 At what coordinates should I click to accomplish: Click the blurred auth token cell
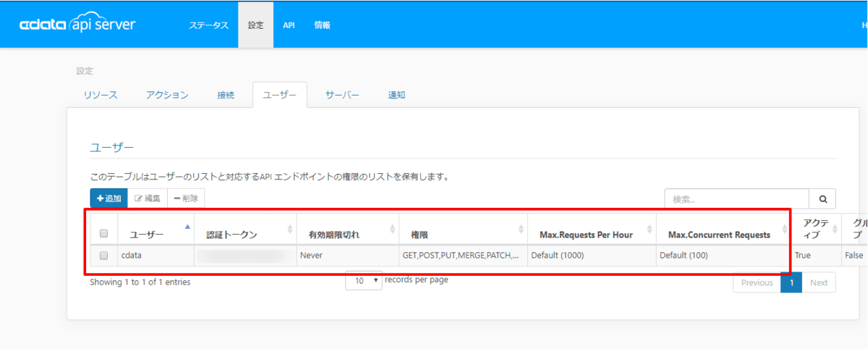245,256
